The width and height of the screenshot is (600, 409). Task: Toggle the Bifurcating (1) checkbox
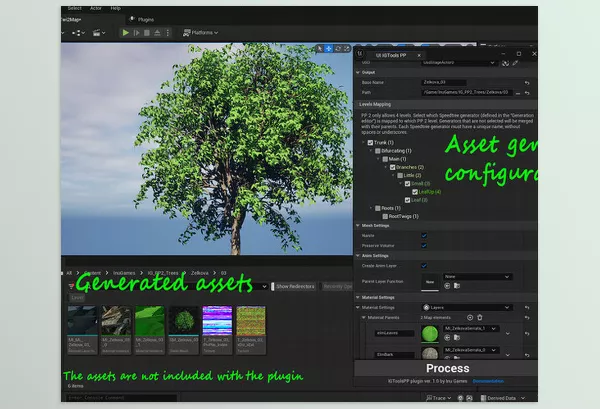[x=378, y=151]
